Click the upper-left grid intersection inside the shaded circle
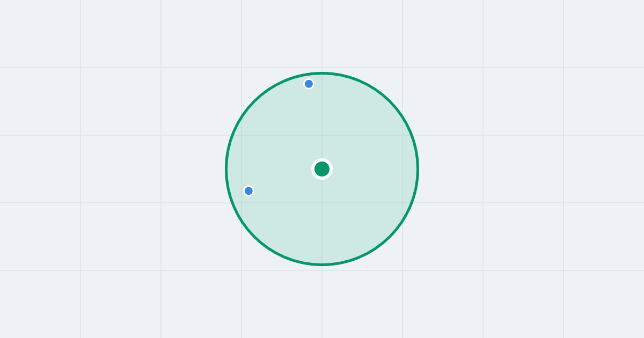The height and width of the screenshot is (338, 644). tap(241, 135)
